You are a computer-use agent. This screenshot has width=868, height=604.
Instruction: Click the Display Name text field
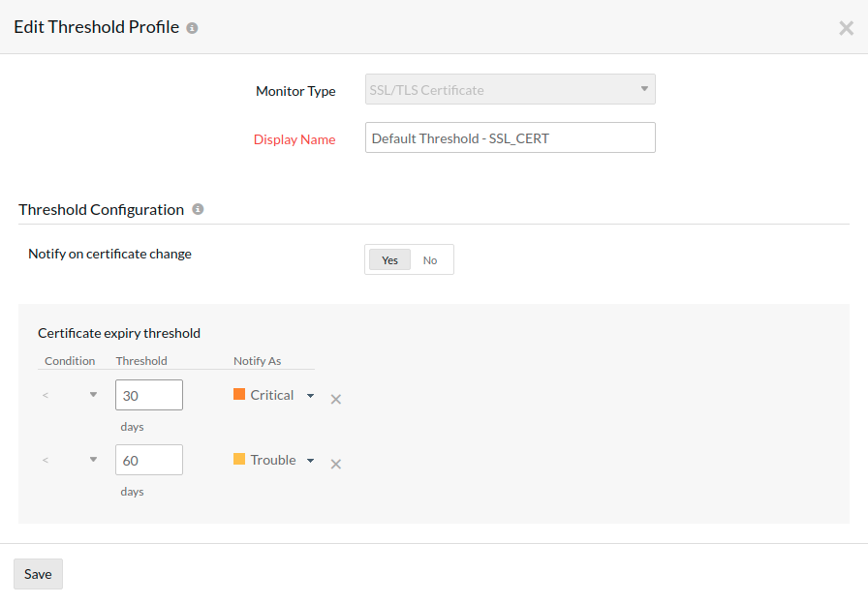(x=511, y=137)
